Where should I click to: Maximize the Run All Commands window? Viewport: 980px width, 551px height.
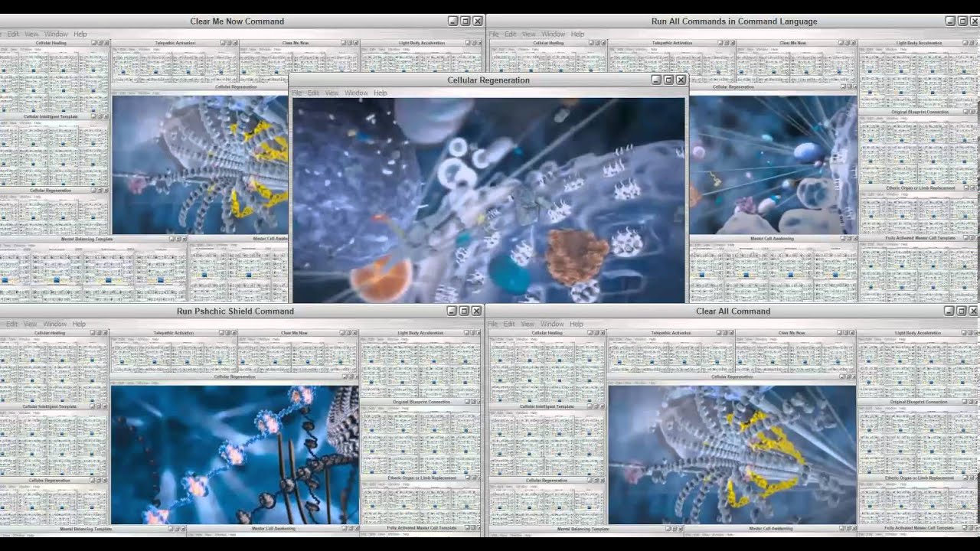point(962,21)
